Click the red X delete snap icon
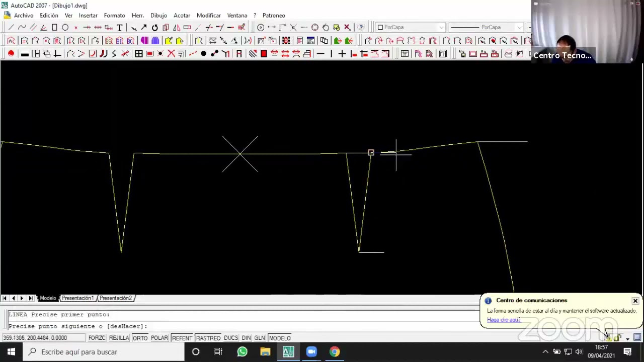The image size is (644, 362). coord(347,27)
